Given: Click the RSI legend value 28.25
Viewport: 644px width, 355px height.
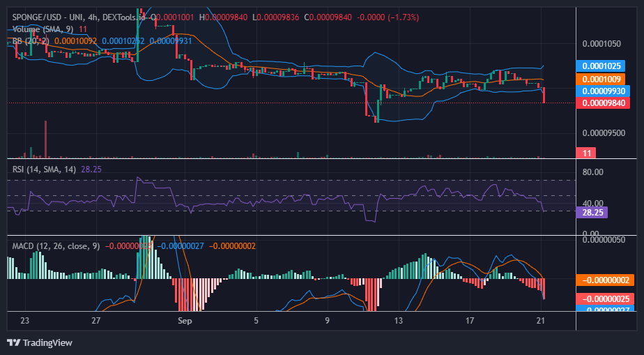Looking at the screenshot, I should [x=91, y=169].
